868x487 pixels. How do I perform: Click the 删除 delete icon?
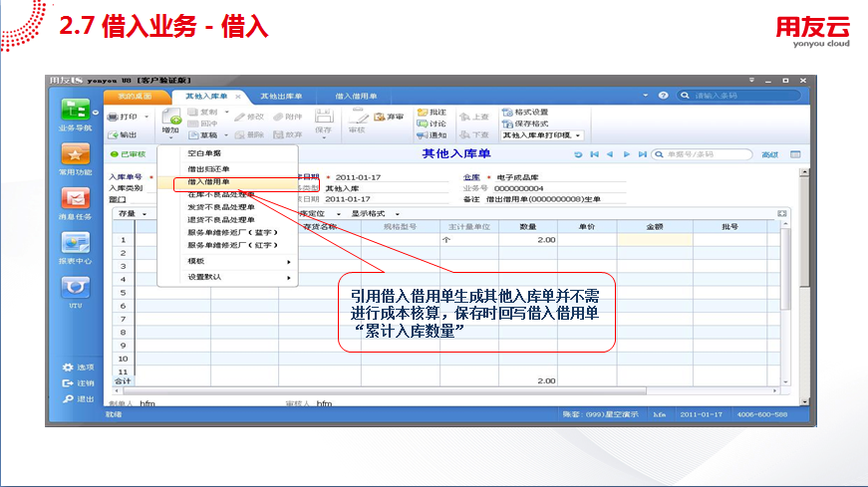pos(239,135)
